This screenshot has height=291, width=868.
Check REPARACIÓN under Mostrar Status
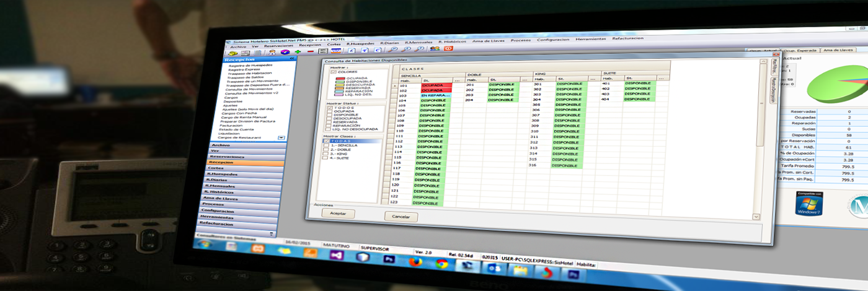(328, 126)
